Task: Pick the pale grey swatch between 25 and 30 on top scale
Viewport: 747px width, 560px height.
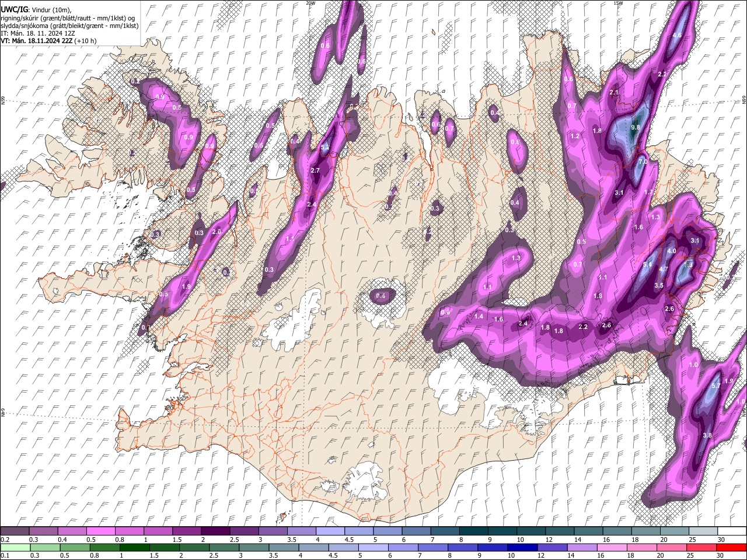Action: point(703,531)
